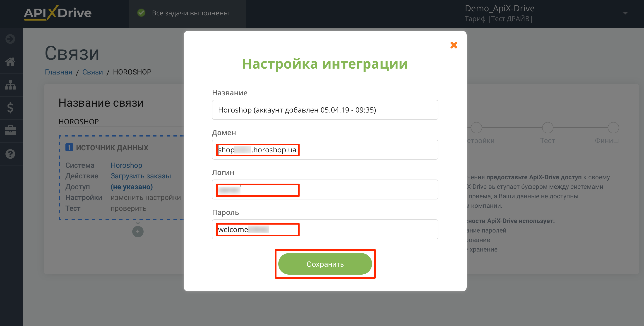This screenshot has height=326, width=644.
Task: Expand sidebar with the arrow icon
Action: 10,39
